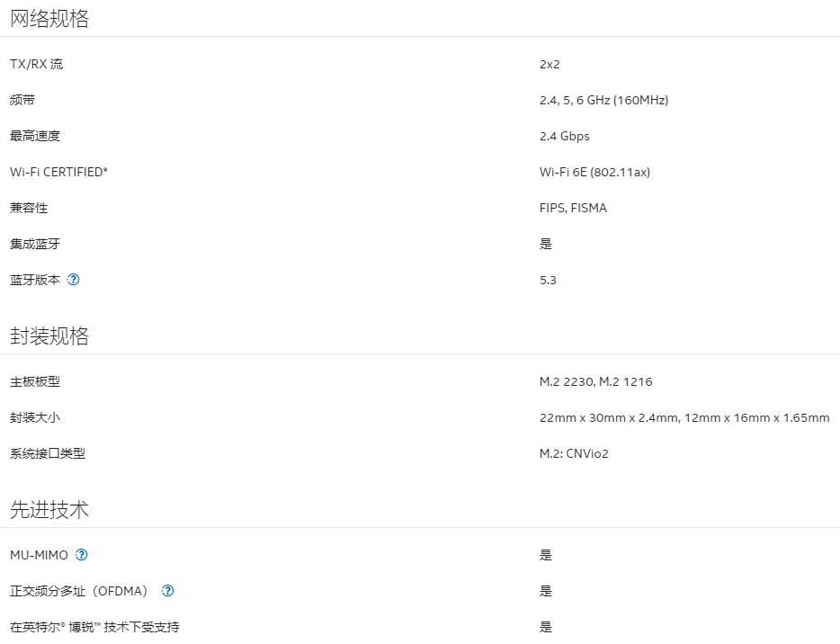Click the 先进技术 section heading
The width and height of the screenshot is (840, 644).
tap(49, 510)
